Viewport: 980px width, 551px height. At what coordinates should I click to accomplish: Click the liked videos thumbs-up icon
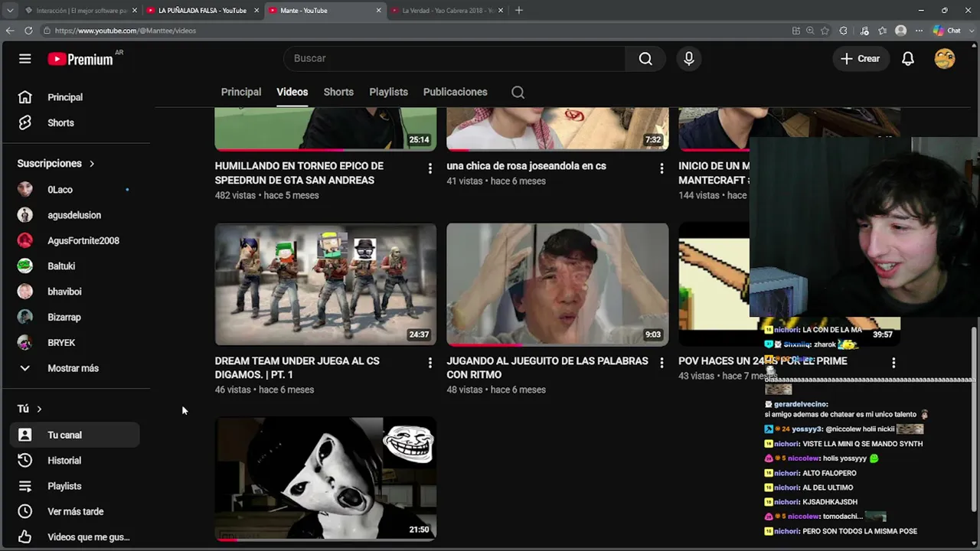(x=25, y=537)
